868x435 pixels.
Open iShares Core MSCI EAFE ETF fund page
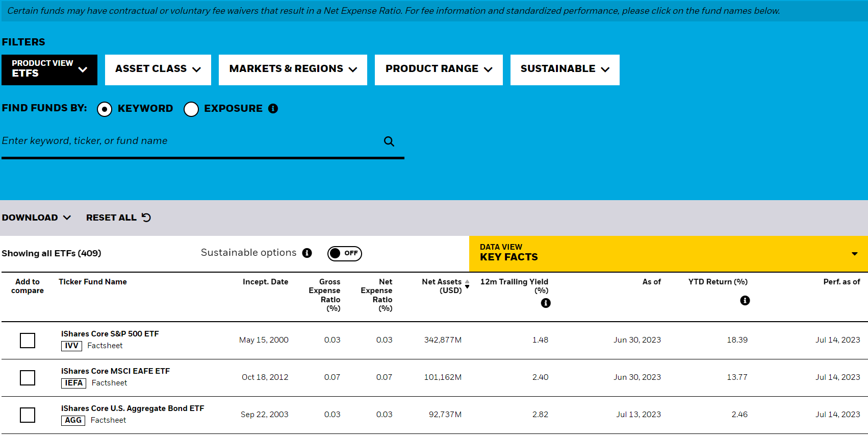coord(115,371)
